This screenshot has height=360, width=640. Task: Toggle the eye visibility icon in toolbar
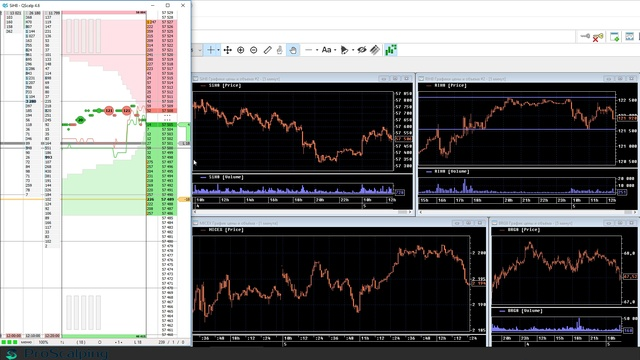tap(362, 50)
